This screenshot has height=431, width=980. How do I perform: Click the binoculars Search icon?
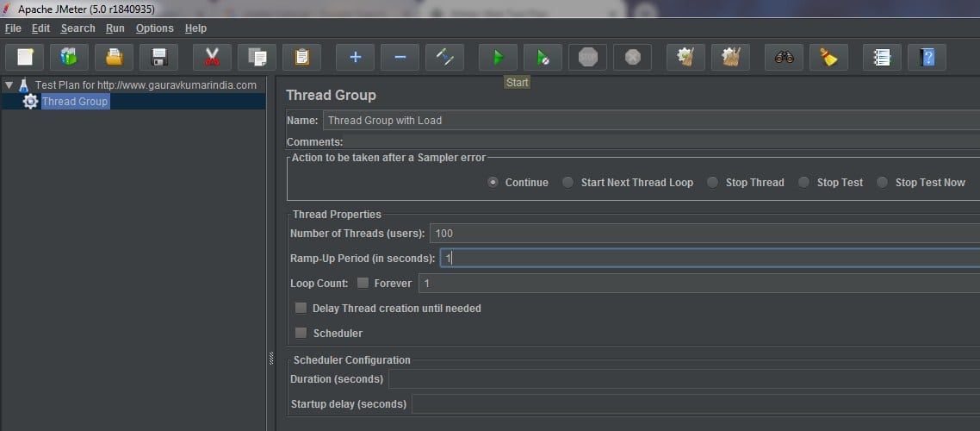784,58
